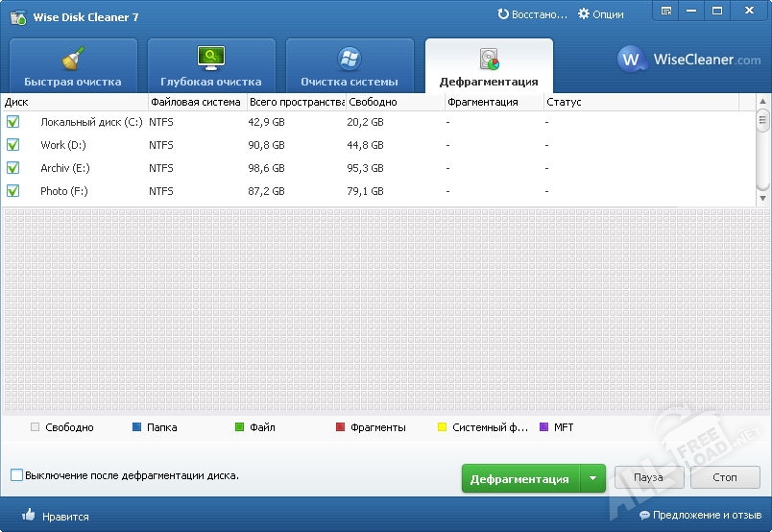Uncheck the Локальный диск (C:) checkbox
Viewport: 772px width, 532px height.
13,122
